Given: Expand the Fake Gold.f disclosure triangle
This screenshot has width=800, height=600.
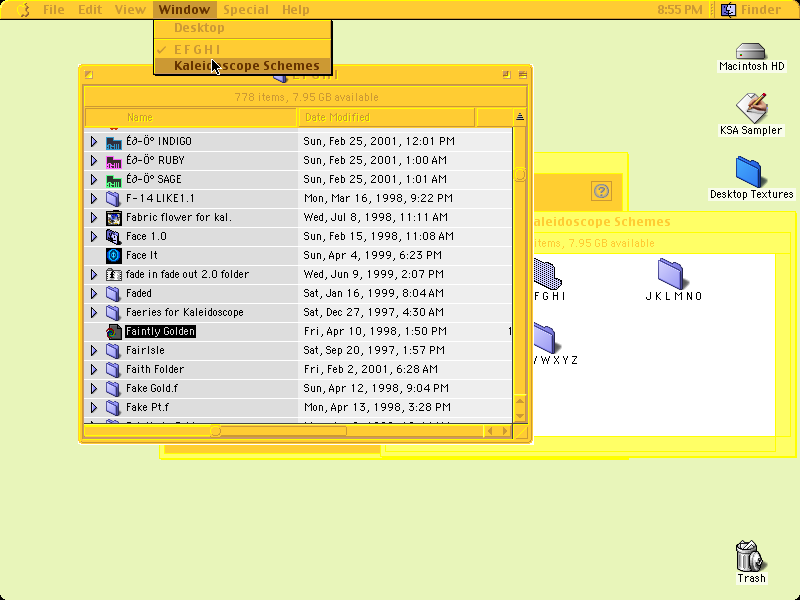Looking at the screenshot, I should tap(94, 388).
